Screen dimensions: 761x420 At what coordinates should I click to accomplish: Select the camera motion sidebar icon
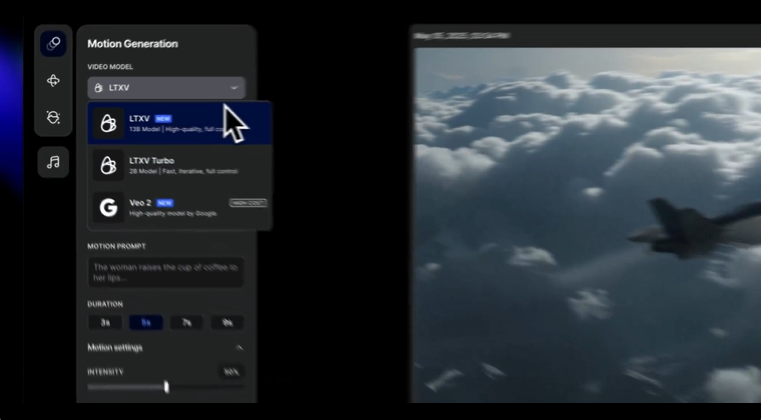tap(53, 81)
